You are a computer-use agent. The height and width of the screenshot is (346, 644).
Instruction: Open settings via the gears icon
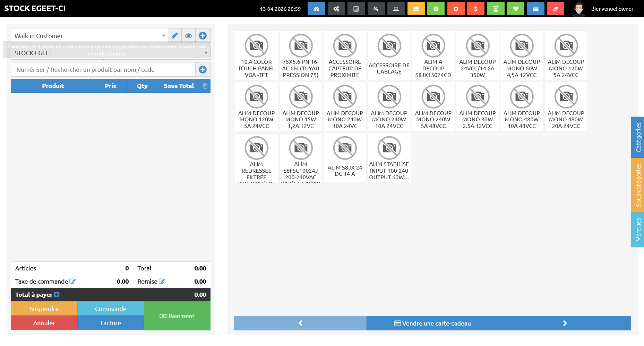pyautogui.click(x=336, y=9)
